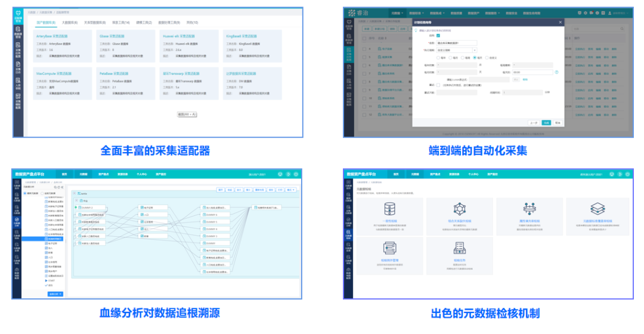Open the 组合关系缺失检核 network icon
Image resolution: width=644 pixels, height=334 pixels.
click(x=459, y=209)
